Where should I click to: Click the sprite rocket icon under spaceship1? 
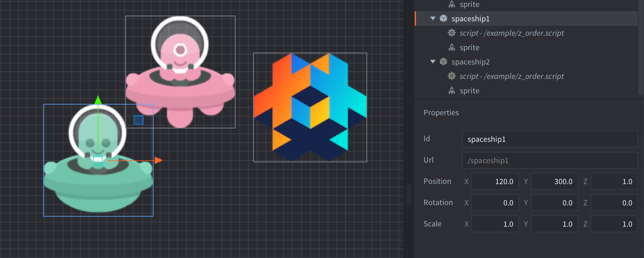pos(452,47)
